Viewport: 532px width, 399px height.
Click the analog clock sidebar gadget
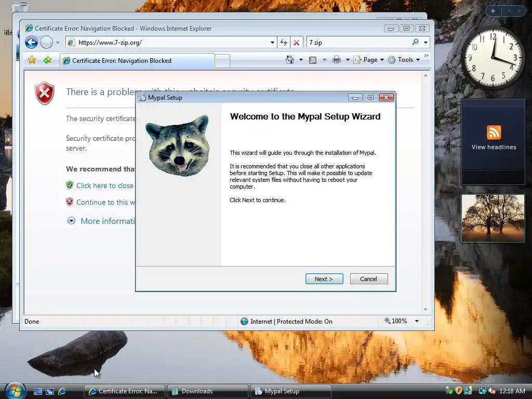tap(493, 57)
